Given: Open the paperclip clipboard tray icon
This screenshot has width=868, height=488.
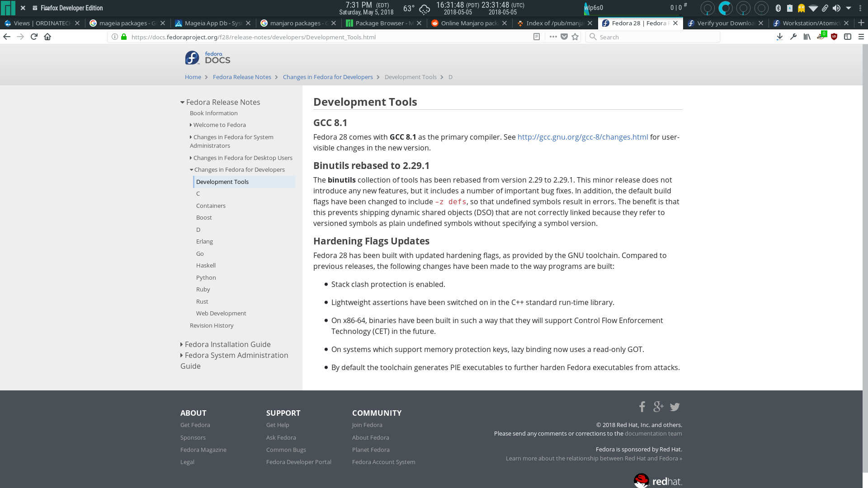Looking at the screenshot, I should (x=825, y=8).
